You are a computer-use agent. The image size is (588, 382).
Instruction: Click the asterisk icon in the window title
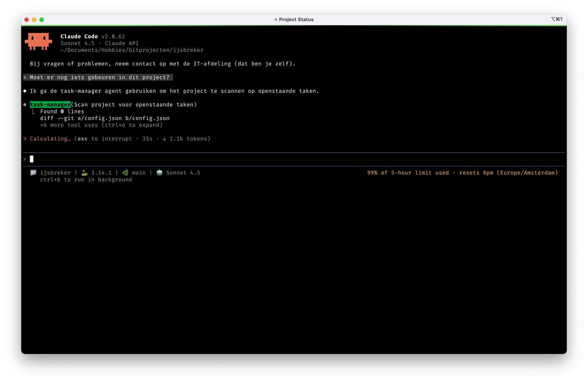coord(276,20)
